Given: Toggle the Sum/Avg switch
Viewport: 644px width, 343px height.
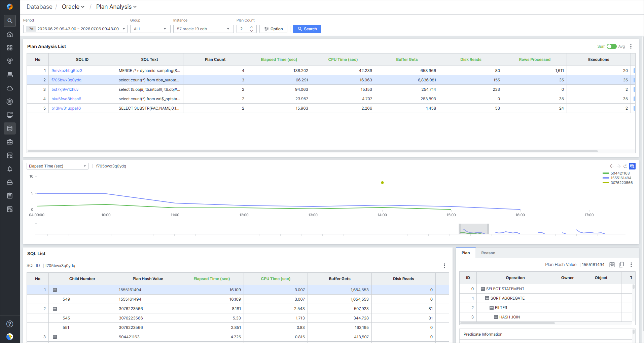Looking at the screenshot, I should click(611, 46).
